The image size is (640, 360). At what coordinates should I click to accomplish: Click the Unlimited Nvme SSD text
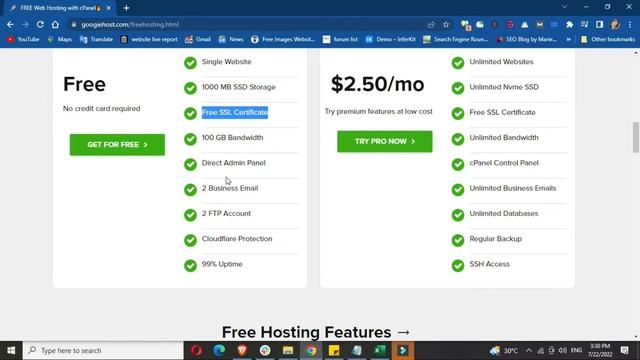point(504,87)
